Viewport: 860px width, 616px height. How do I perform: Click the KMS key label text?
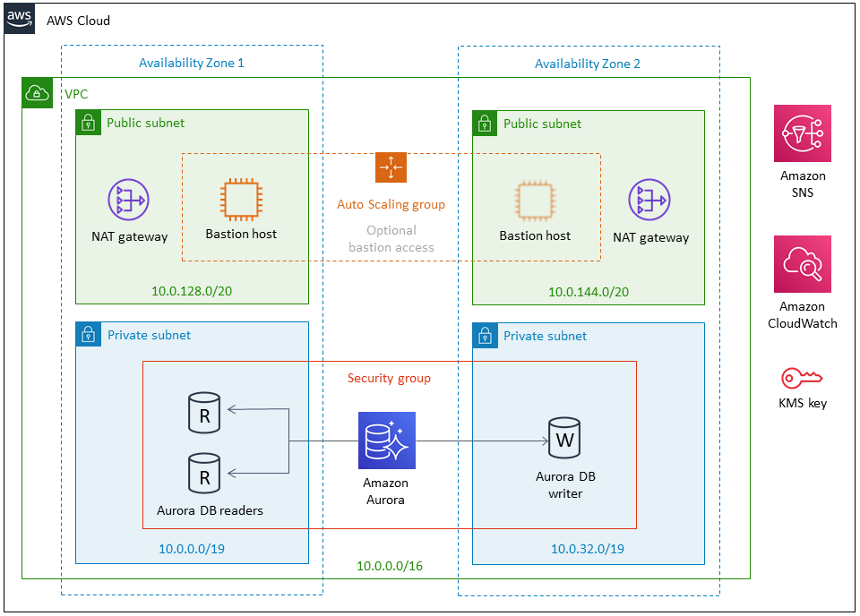(x=803, y=404)
